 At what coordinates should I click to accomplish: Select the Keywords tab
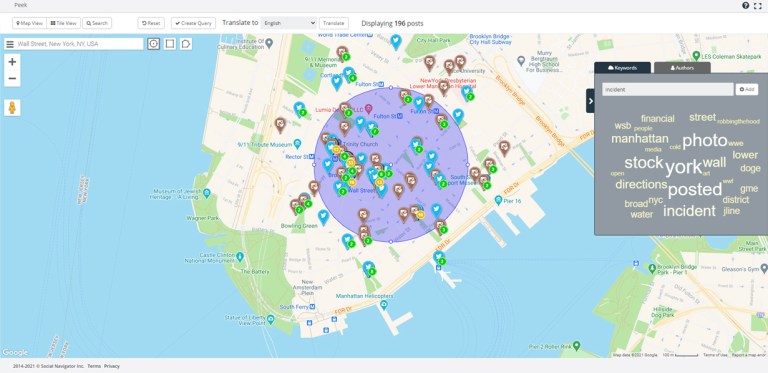tap(623, 68)
